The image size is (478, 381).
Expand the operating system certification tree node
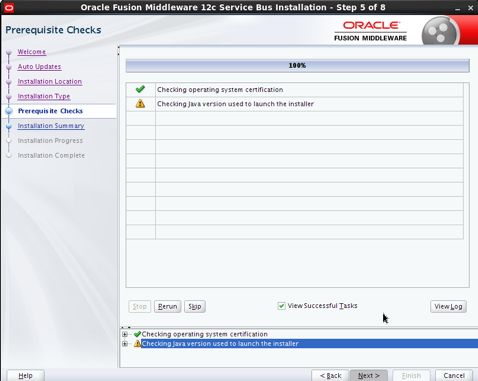[x=125, y=334]
